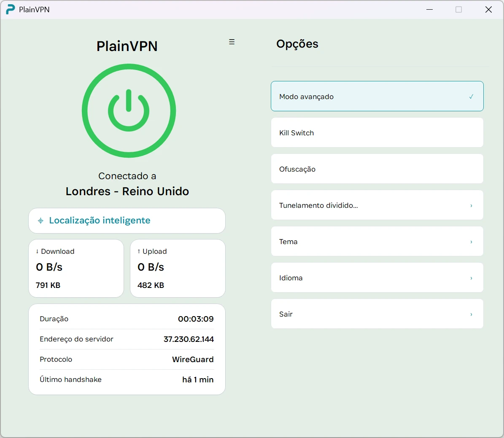
Task: Click the crosshair icon beside Localização inteligente
Action: (40, 220)
